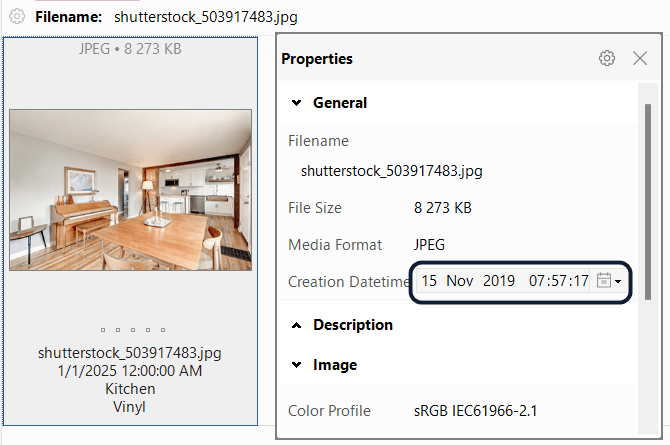This screenshot has width=670, height=445.
Task: Click the filename value in General section
Action: click(x=391, y=171)
